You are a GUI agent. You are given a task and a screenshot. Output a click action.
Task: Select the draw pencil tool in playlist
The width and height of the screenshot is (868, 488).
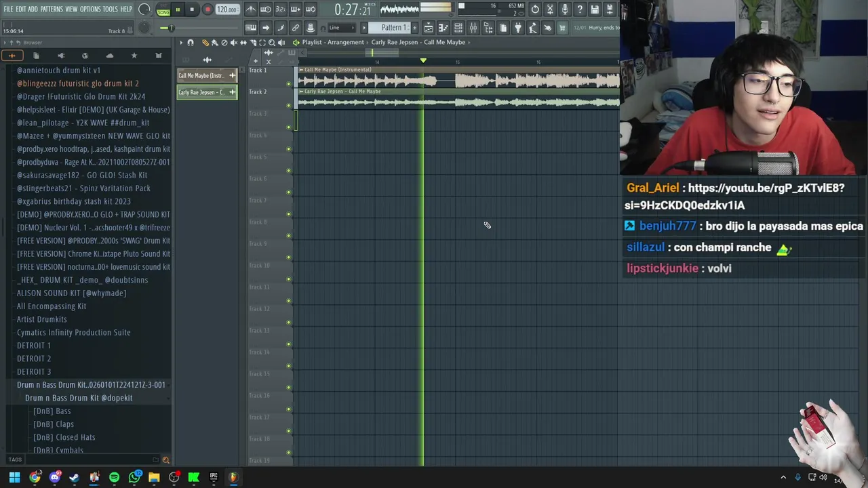tap(205, 43)
